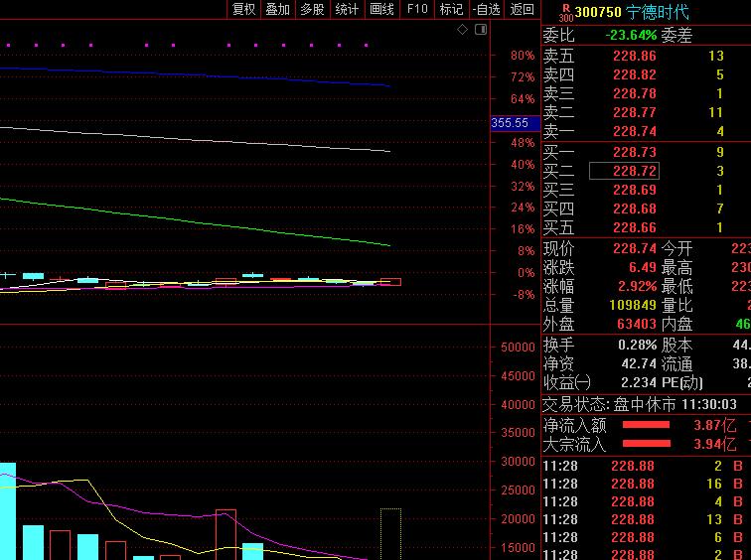Click the 现价 value 228.74
The width and height of the screenshot is (751, 560).
pyautogui.click(x=634, y=248)
